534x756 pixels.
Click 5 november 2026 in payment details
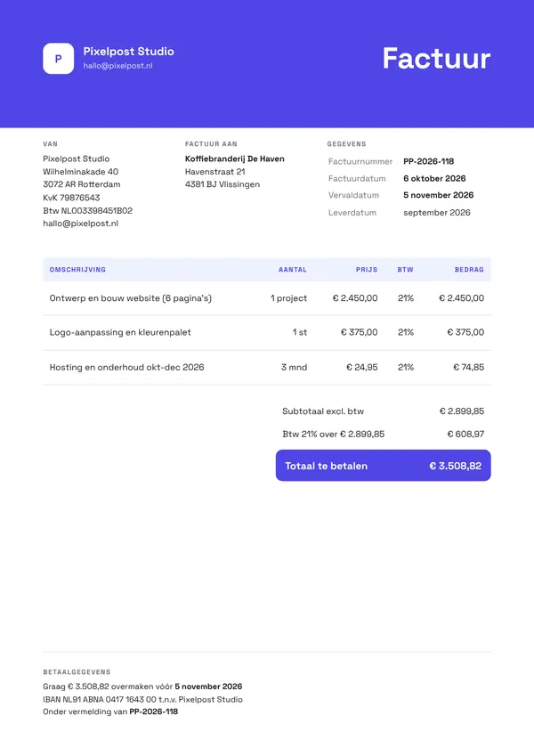pos(208,687)
